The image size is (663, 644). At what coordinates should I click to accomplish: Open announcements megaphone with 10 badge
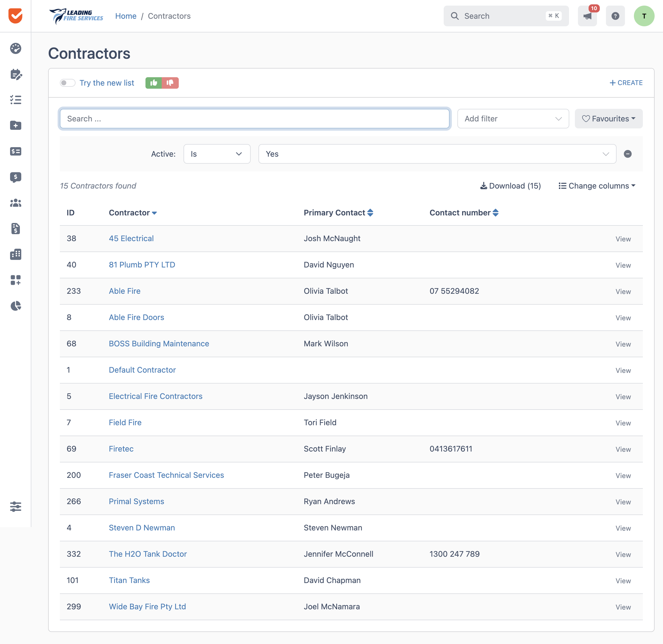click(587, 16)
